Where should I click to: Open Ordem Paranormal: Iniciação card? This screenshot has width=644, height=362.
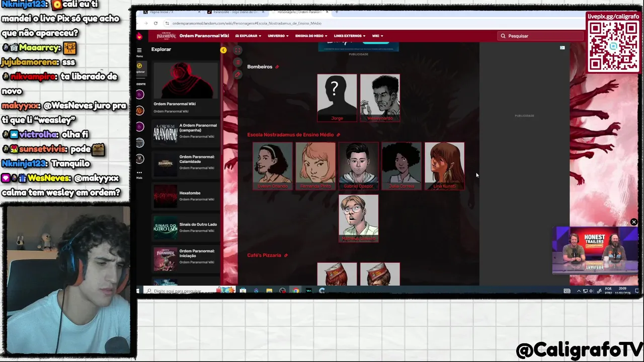tap(186, 258)
